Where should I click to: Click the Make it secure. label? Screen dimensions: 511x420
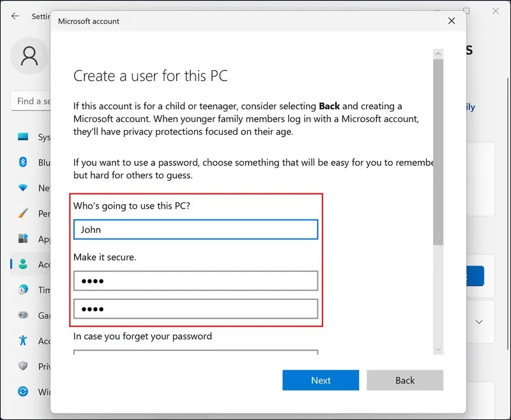[x=105, y=257]
